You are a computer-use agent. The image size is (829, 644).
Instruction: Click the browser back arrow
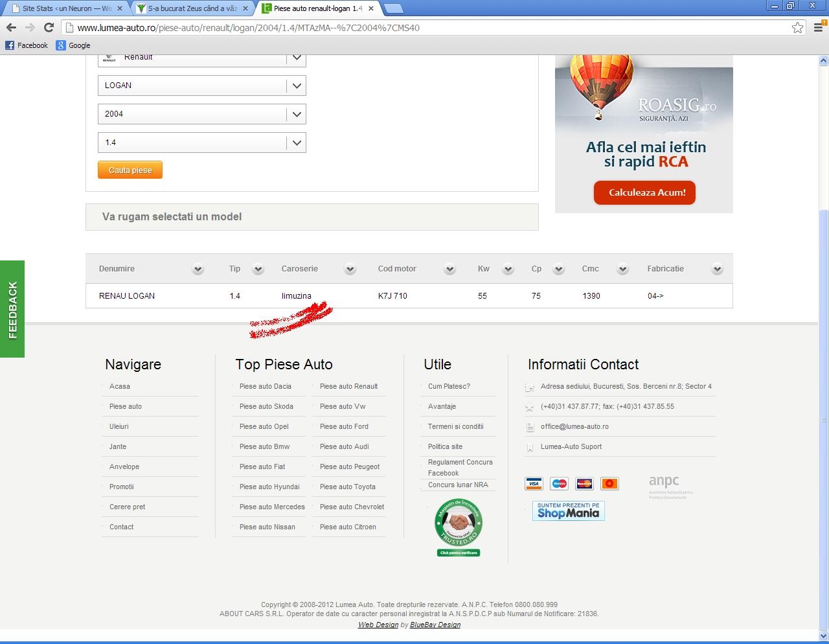(x=11, y=27)
